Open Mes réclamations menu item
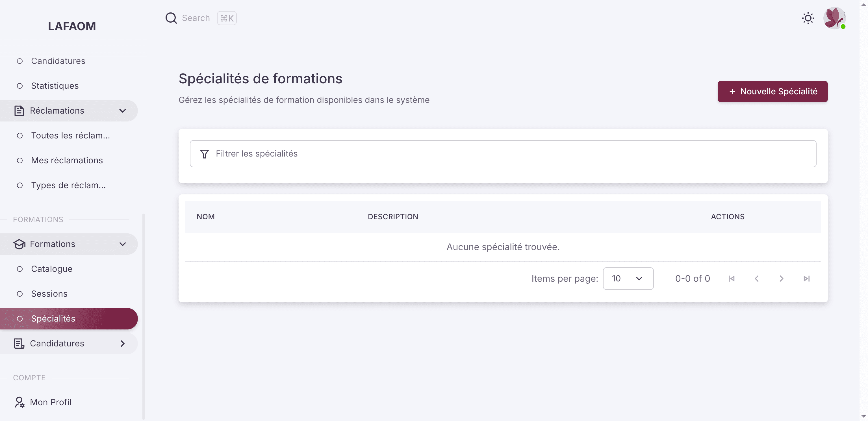Screen dimensions: 868x421 tap(69, 160)
